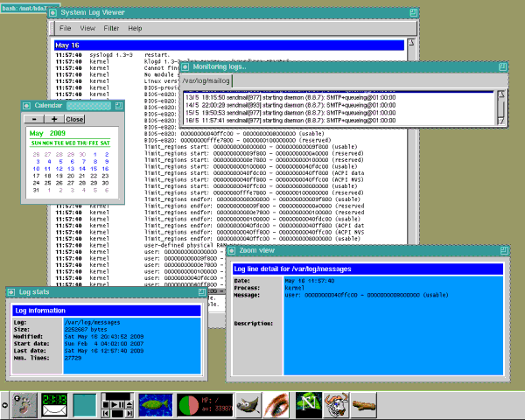Screen dimensions: 525x420
Task: Open the mail clock dock applet
Action: (x=56, y=402)
